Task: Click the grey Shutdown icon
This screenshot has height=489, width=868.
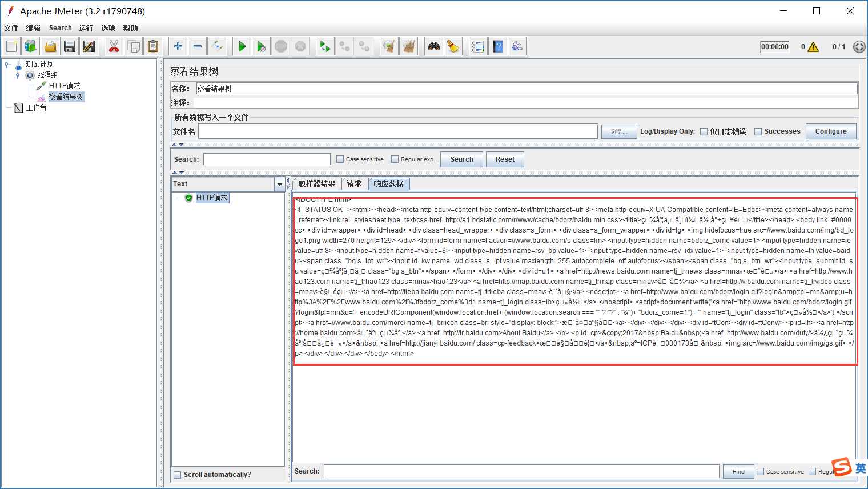Action: click(x=300, y=46)
